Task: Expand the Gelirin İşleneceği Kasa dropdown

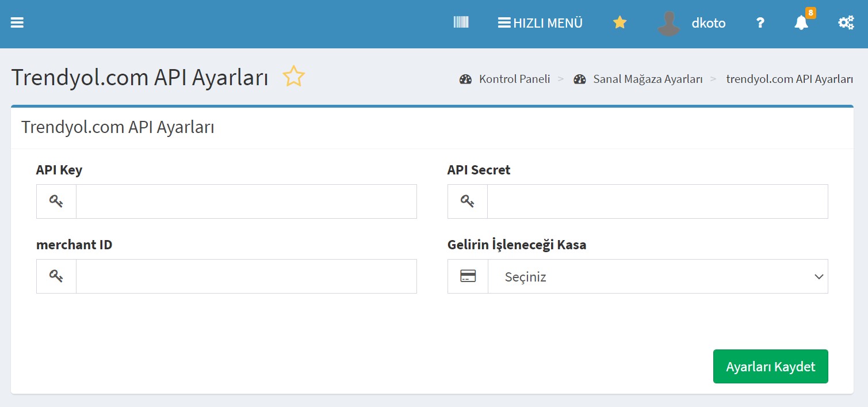Action: 657,276
